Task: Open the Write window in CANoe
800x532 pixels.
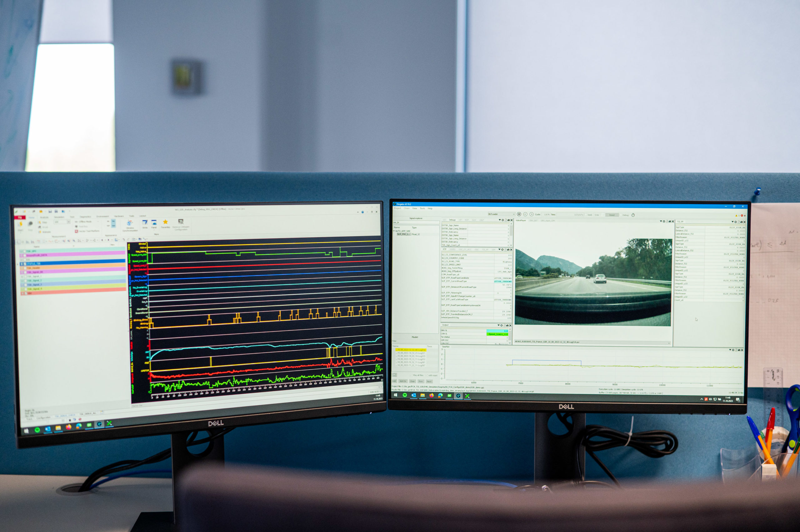Action: click(145, 224)
